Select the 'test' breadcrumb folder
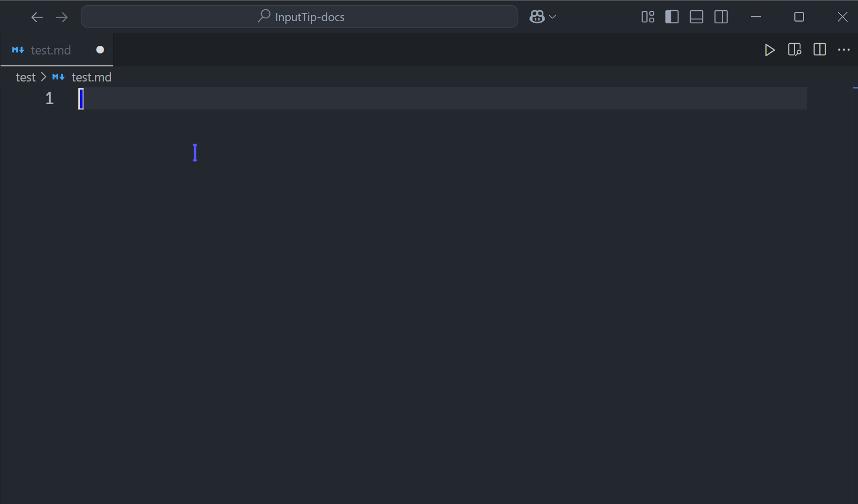 pyautogui.click(x=25, y=77)
